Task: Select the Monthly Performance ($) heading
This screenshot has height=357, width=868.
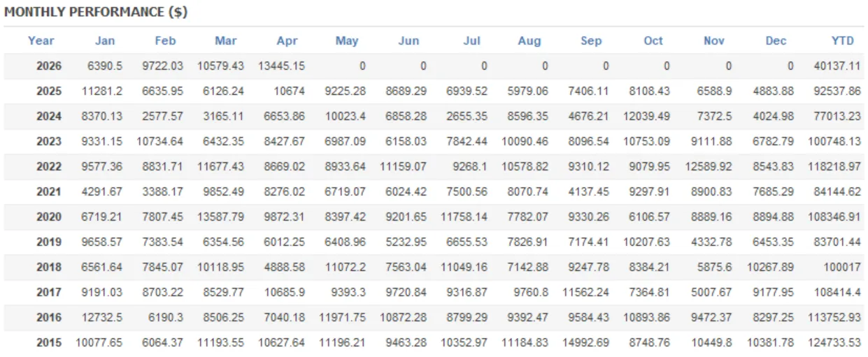Action: 96,13
